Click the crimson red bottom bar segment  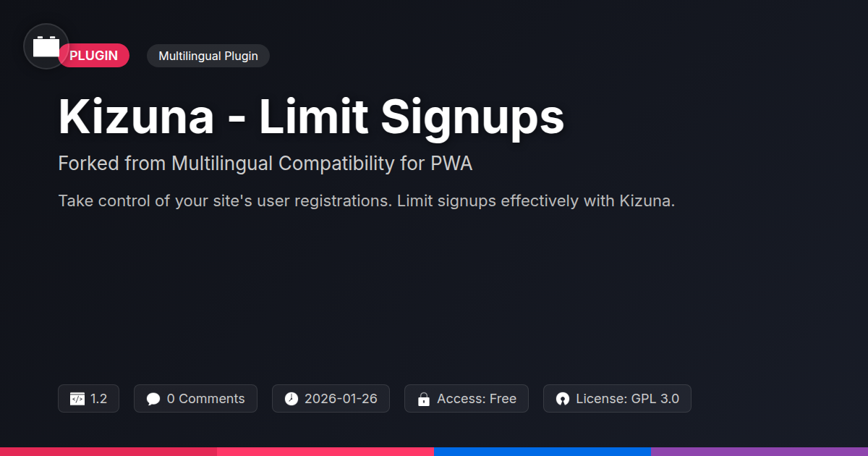click(x=109, y=451)
